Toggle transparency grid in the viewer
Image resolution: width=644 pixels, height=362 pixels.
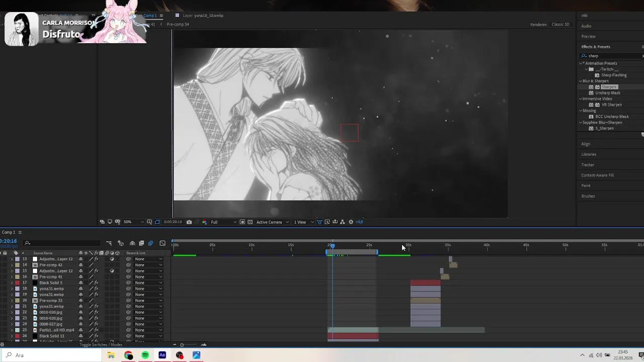[x=250, y=222]
